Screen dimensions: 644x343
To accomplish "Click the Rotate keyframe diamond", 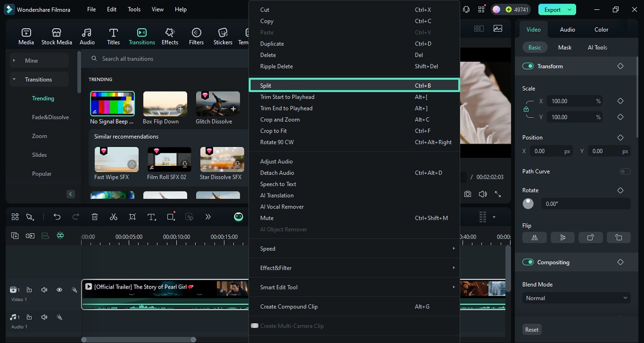I will pyautogui.click(x=620, y=190).
